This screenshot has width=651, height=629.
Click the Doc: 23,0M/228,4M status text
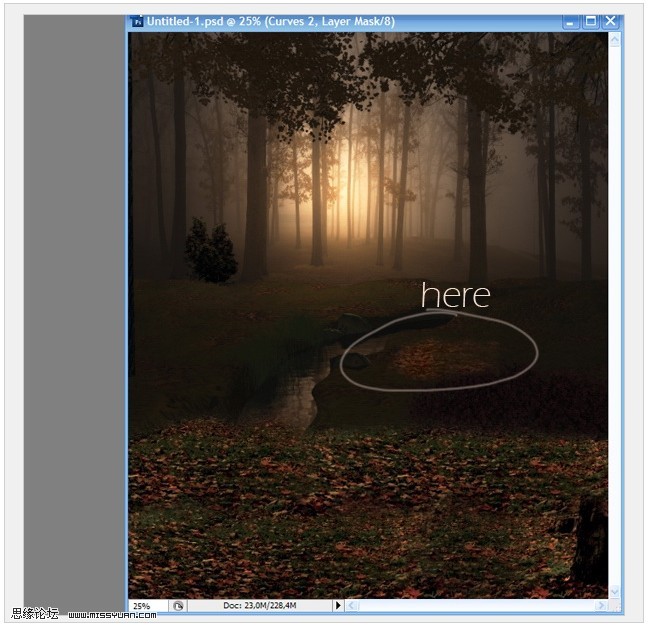(x=259, y=605)
